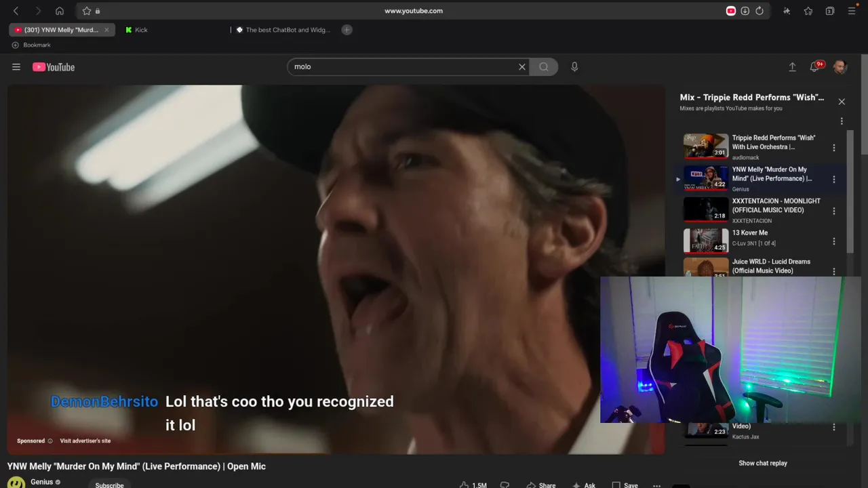The height and width of the screenshot is (488, 868).
Task: Open options for the Kactus Jax video
Action: [x=834, y=428]
